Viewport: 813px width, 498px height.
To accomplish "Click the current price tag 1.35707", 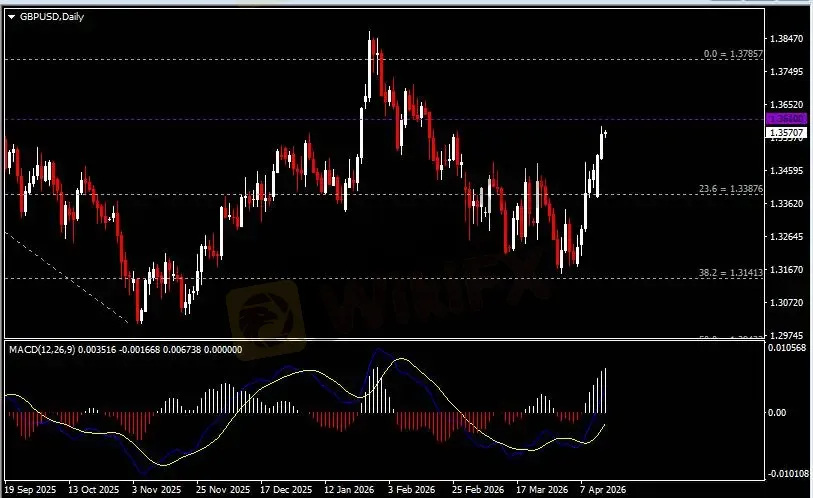I will [787, 133].
